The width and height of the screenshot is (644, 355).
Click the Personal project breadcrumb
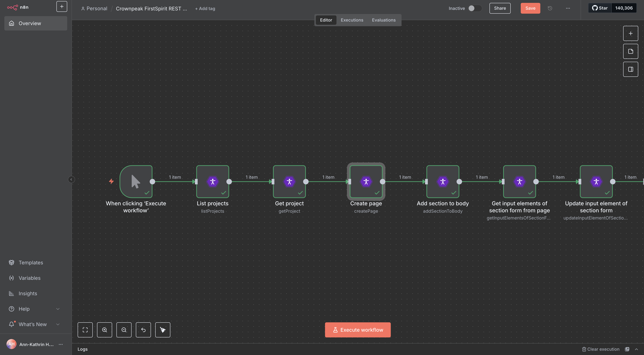[94, 8]
